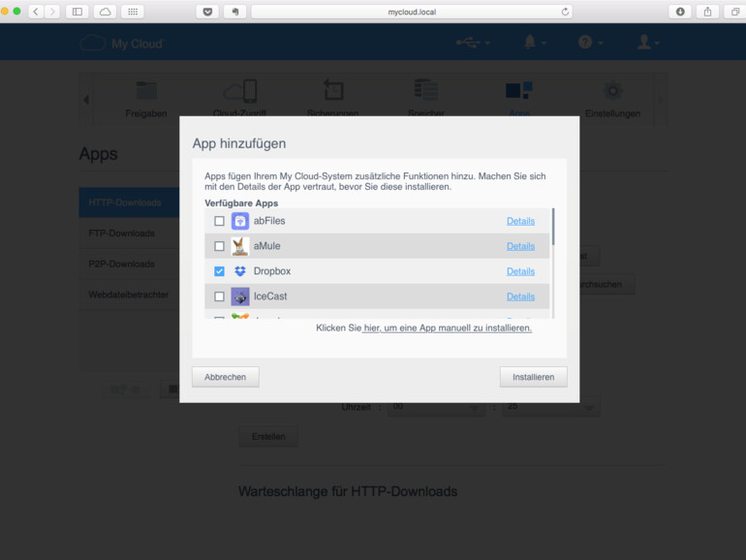Image resolution: width=746 pixels, height=560 pixels.
Task: Open the Apps tab
Action: click(519, 100)
